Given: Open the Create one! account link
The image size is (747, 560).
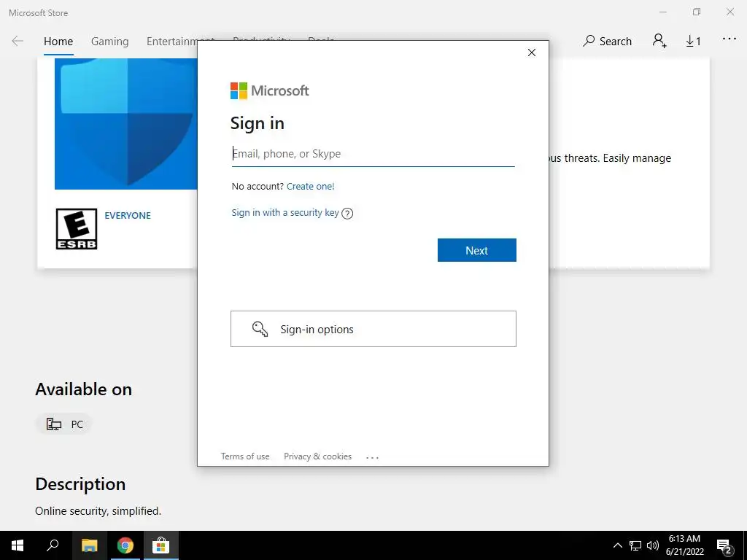Looking at the screenshot, I should (311, 186).
